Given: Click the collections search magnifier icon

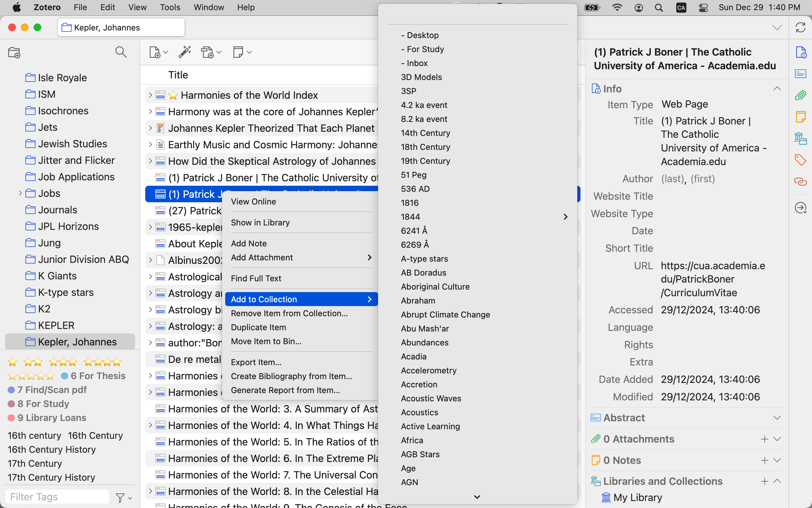Looking at the screenshot, I should tap(121, 52).
